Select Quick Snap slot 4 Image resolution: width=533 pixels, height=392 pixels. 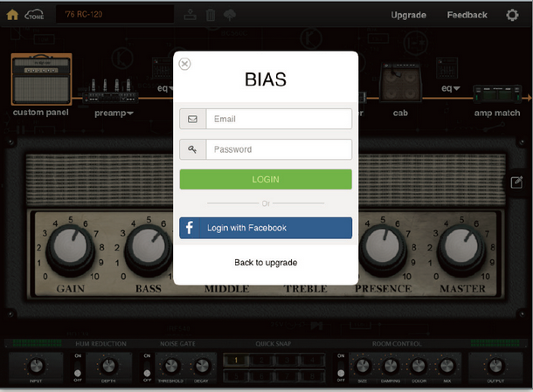click(x=313, y=360)
